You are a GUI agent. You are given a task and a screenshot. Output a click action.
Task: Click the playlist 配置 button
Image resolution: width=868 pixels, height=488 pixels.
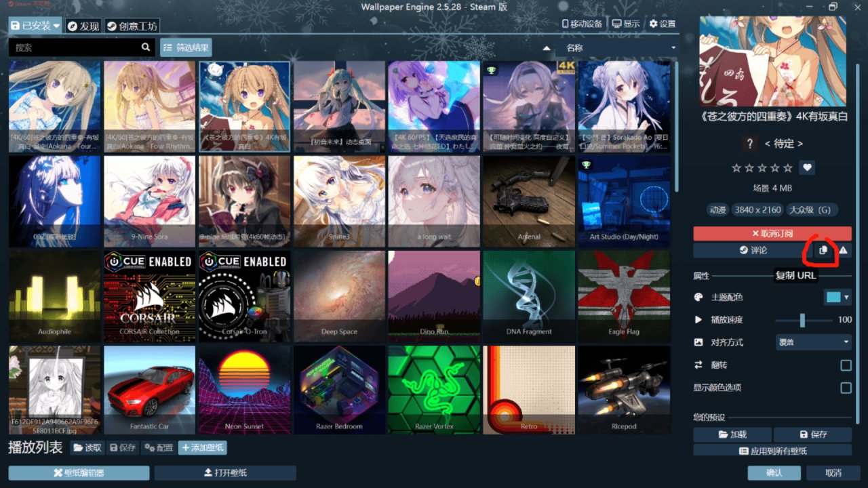pyautogui.click(x=158, y=448)
